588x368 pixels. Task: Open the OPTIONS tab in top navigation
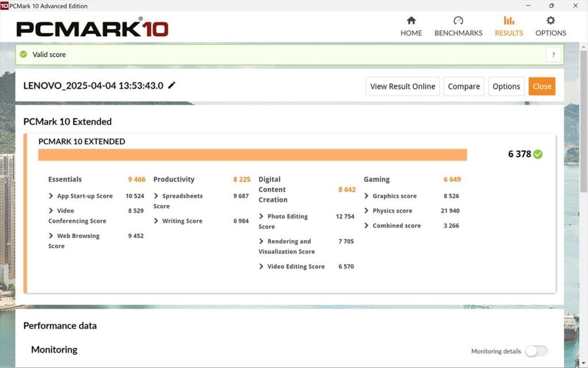[x=551, y=26]
